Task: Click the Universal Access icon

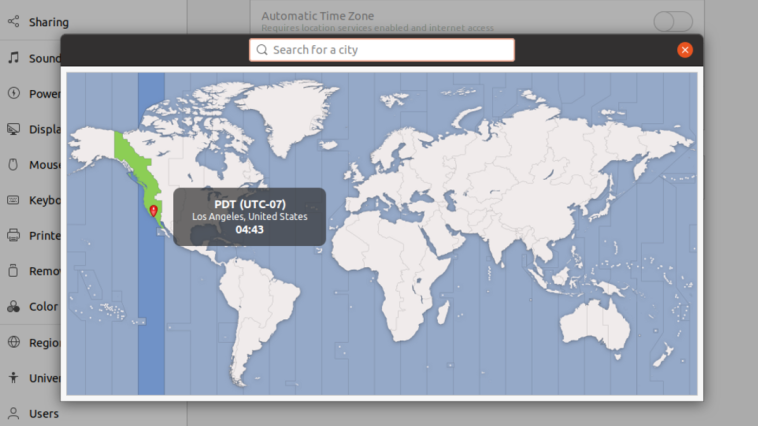Action: point(14,378)
